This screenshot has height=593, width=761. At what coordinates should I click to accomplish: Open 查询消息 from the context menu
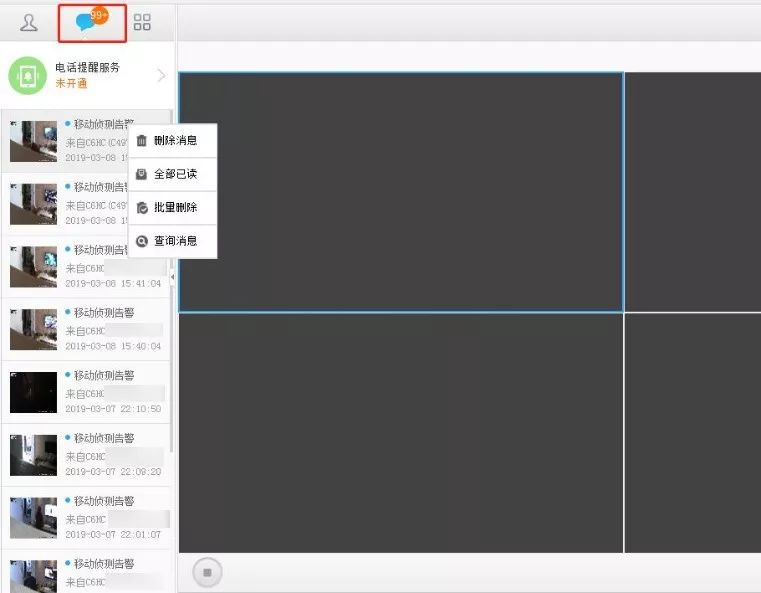pyautogui.click(x=173, y=241)
